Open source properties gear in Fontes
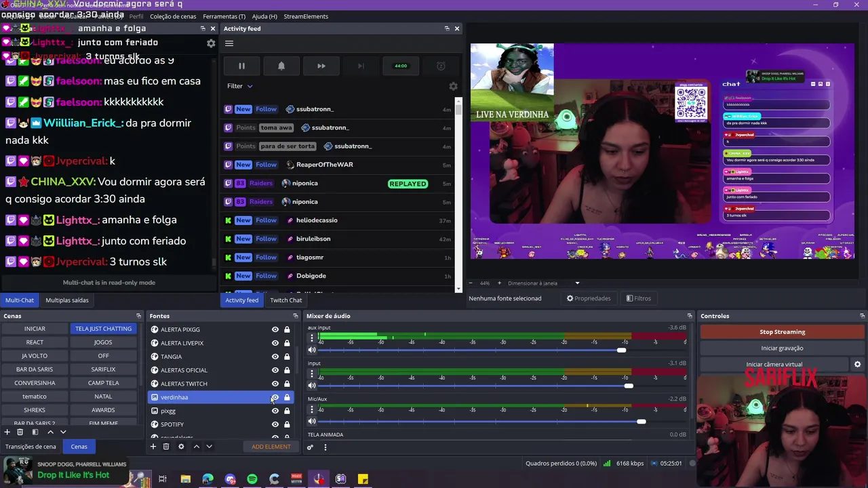This screenshot has height=488, width=868. pyautogui.click(x=181, y=447)
